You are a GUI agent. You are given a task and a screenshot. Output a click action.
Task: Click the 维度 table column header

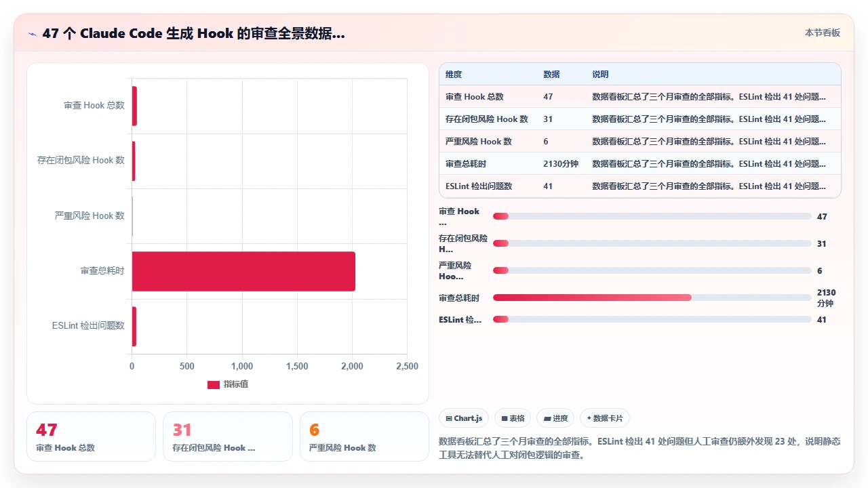coord(454,75)
